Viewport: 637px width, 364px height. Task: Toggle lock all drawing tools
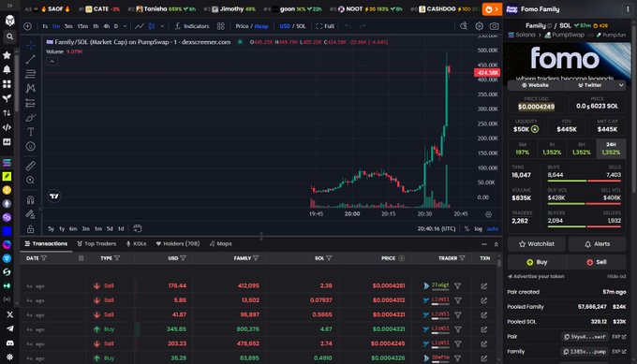tap(31, 229)
